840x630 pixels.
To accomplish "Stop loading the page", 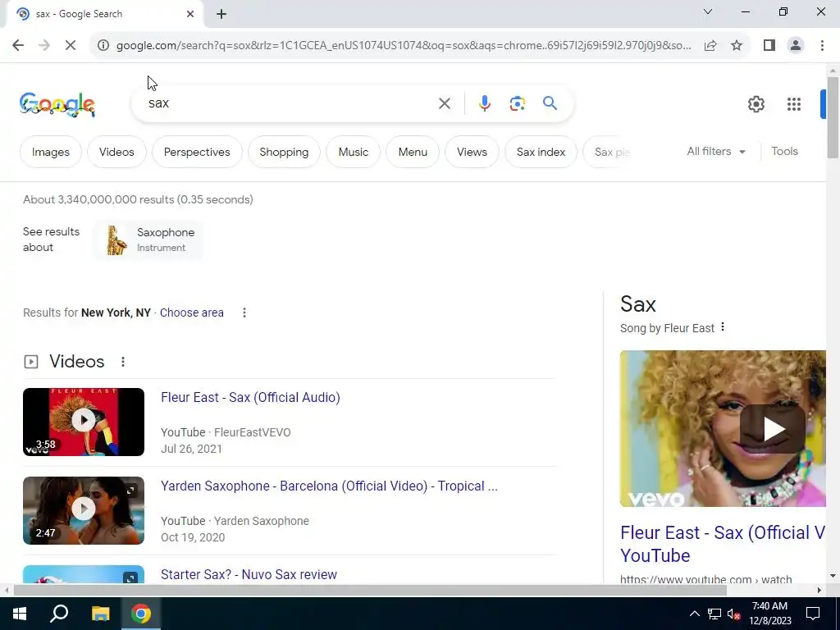I will click(x=71, y=46).
